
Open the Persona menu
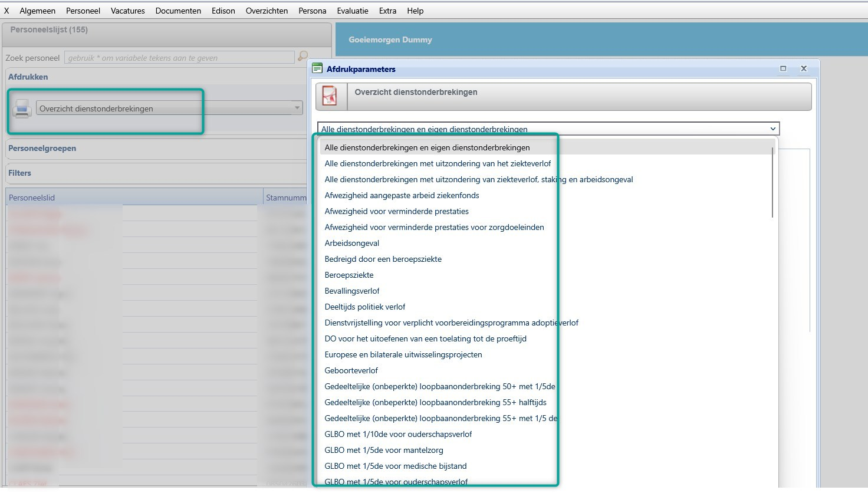[x=313, y=11]
